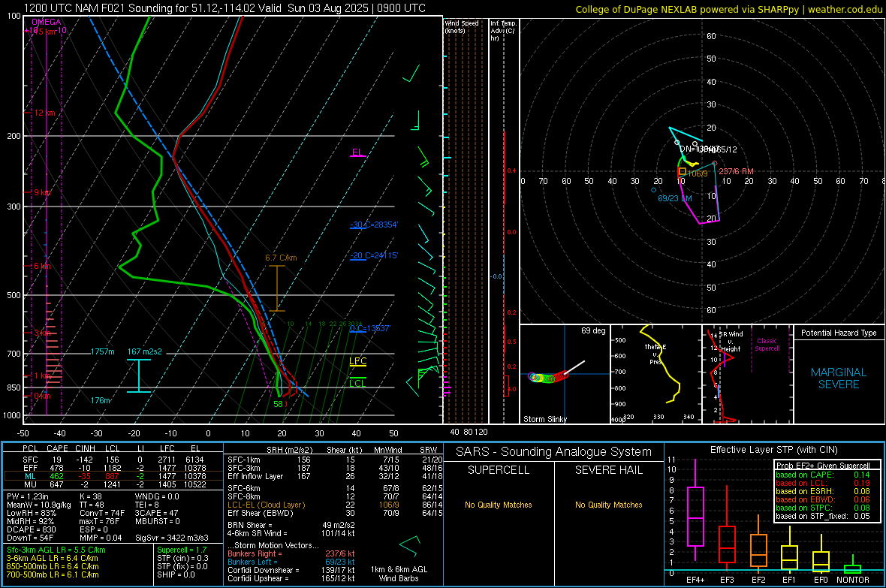Click the magenta EL level marker
Image resolution: width=886 pixels, height=588 pixels.
click(x=357, y=152)
